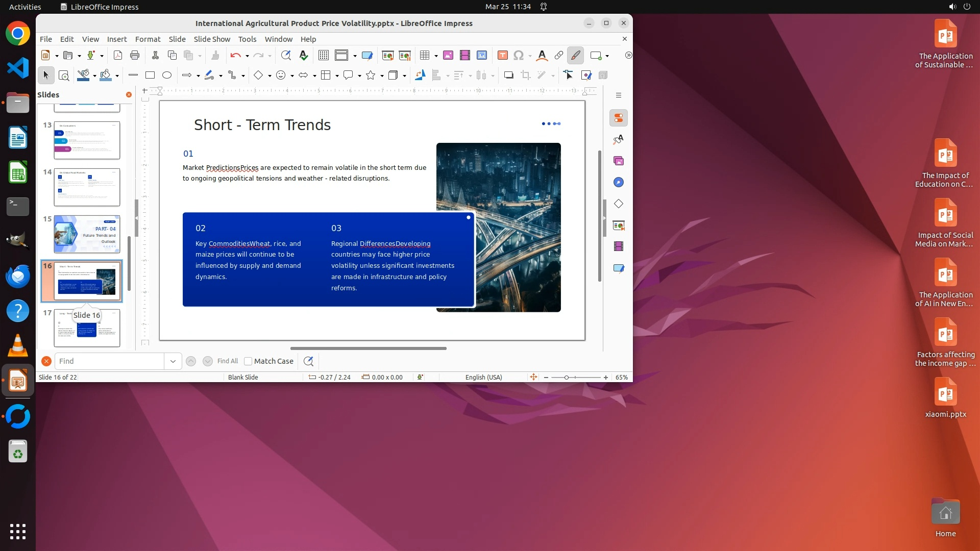980x551 pixels.
Task: Click the Print icon in toolbar
Action: [135, 56]
